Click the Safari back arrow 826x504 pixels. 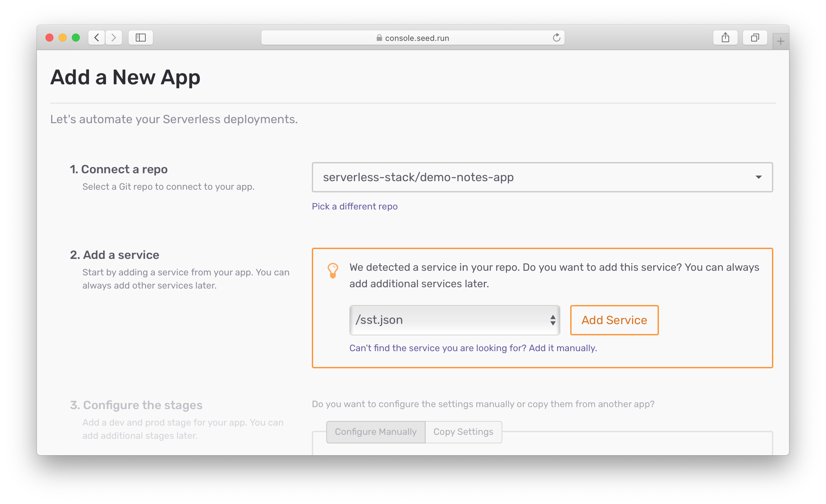97,38
